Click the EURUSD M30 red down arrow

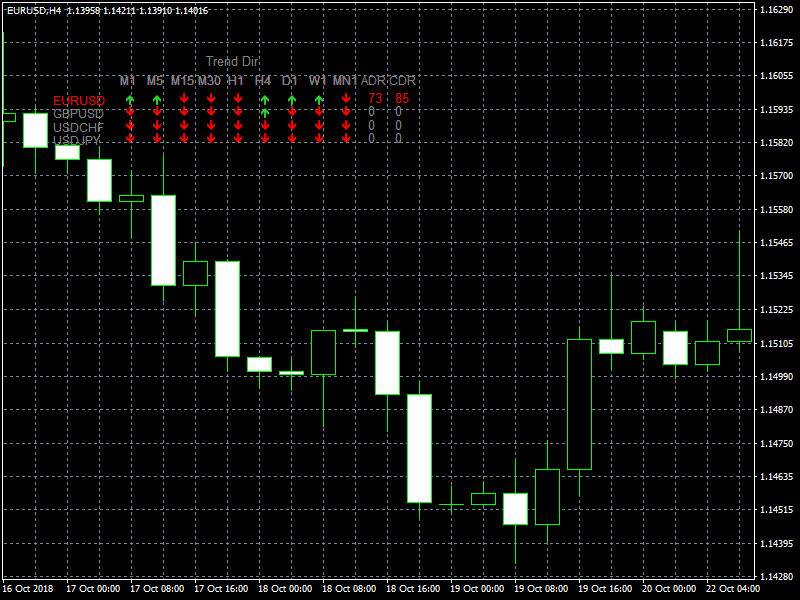click(x=211, y=98)
